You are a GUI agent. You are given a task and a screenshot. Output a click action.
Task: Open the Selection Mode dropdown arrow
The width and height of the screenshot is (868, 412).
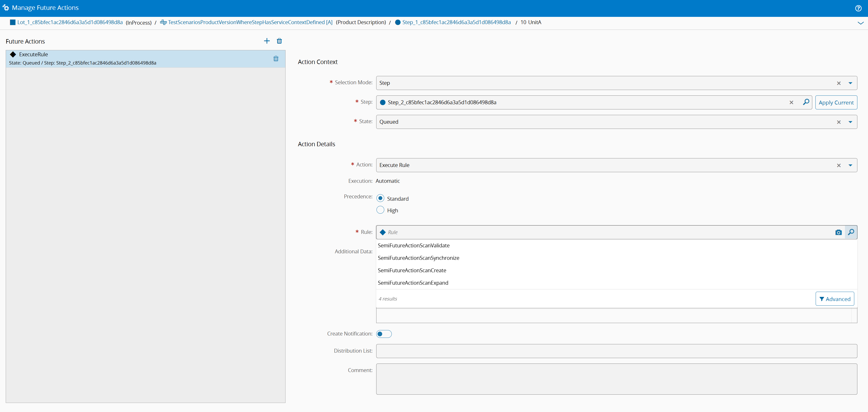click(x=850, y=83)
